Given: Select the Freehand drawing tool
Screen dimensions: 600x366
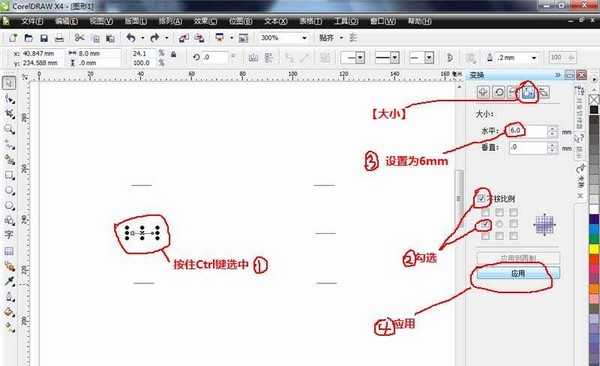Looking at the screenshot, I should pos(9,144).
